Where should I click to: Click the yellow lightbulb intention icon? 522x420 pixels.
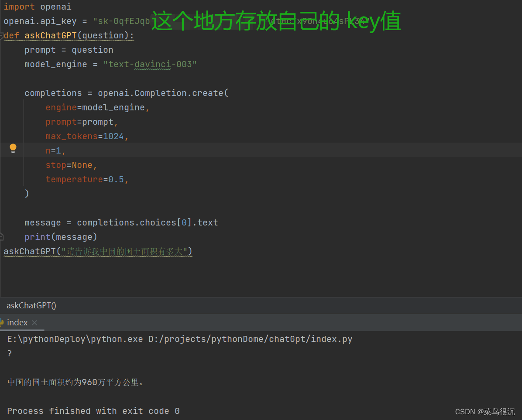coord(13,148)
